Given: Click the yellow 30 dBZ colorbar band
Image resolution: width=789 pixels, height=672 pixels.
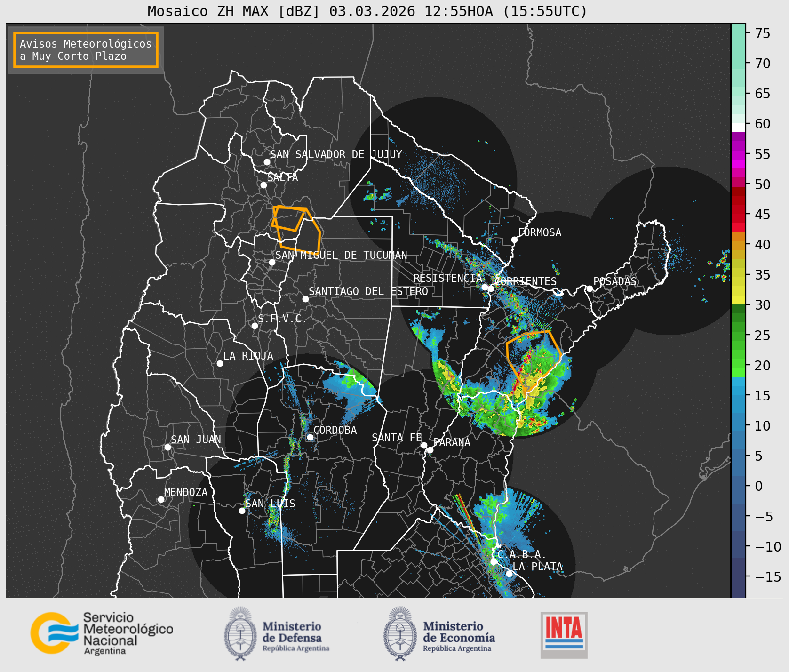Looking at the screenshot, I should click(x=738, y=300).
